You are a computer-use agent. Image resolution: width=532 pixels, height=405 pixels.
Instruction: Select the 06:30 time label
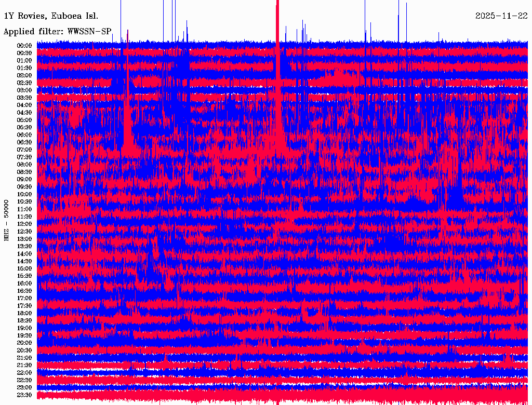(x=24, y=142)
